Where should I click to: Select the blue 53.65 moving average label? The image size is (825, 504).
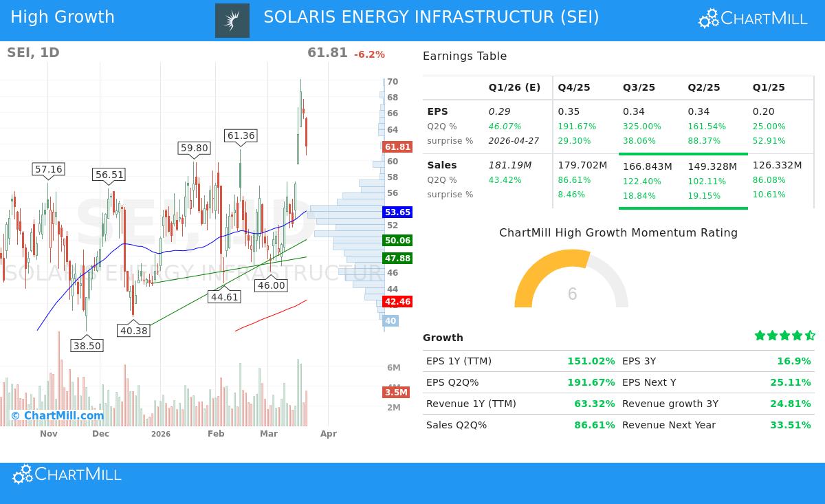pos(397,212)
